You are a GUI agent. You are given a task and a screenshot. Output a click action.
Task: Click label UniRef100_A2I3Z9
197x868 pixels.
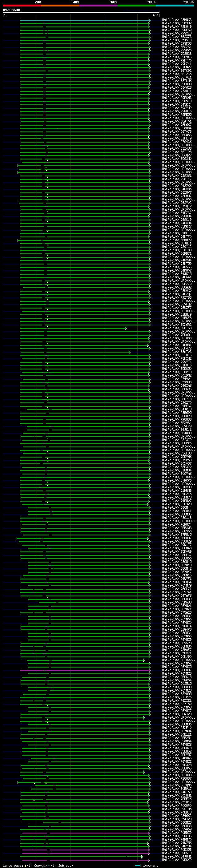pyautogui.click(x=177, y=440)
